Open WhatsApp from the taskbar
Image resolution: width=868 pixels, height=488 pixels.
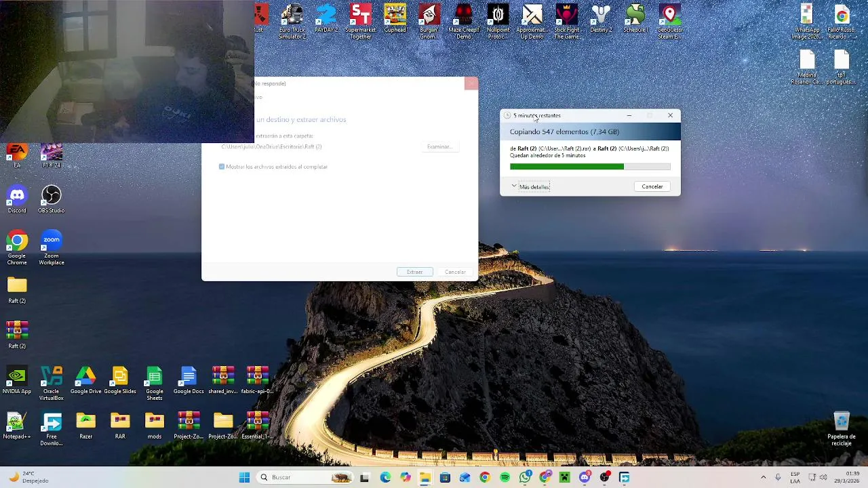525,477
